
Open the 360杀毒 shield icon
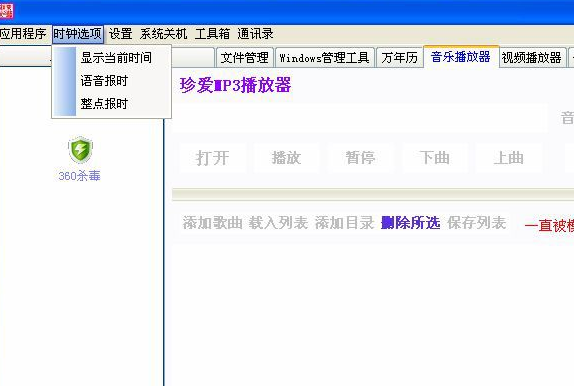click(80, 150)
